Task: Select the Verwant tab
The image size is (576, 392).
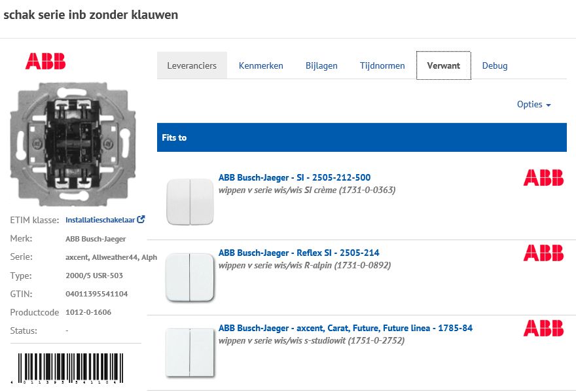Action: [443, 65]
